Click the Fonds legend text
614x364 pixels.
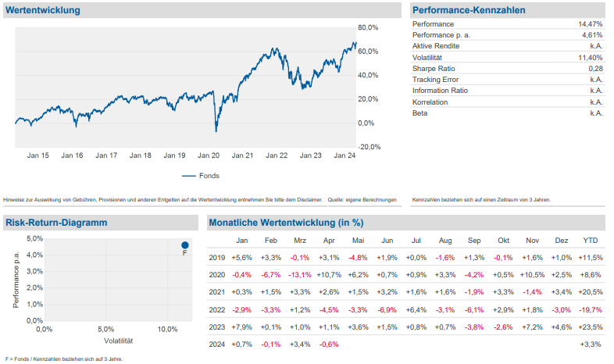tap(209, 176)
